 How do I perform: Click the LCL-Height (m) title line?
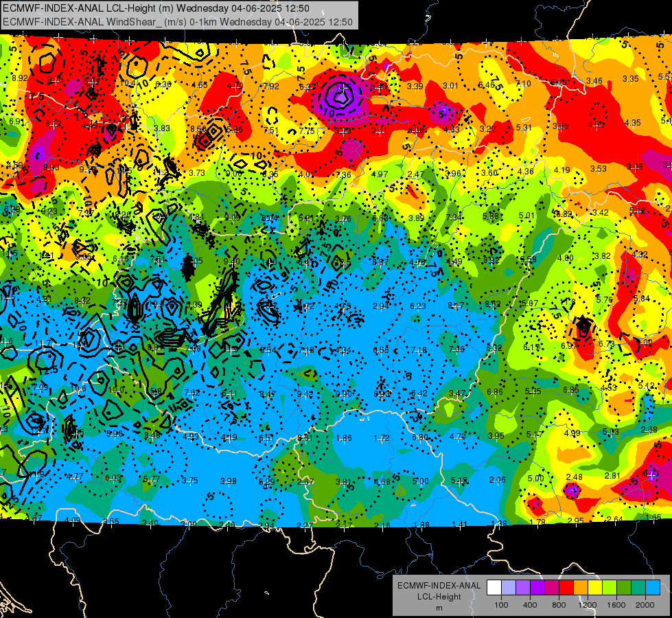coord(156,8)
